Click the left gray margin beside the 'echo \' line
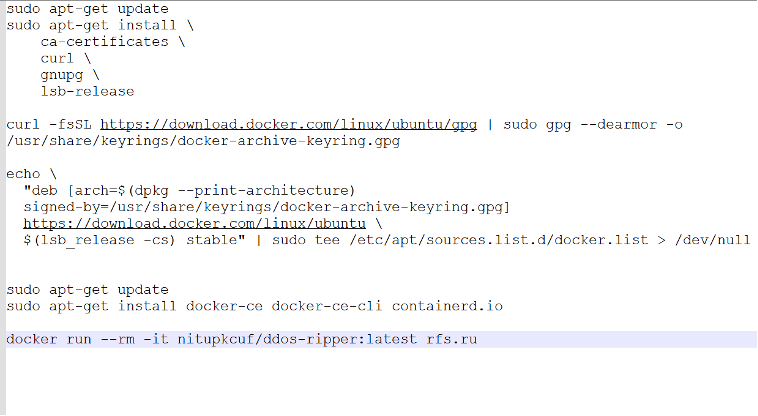 tap(2, 174)
